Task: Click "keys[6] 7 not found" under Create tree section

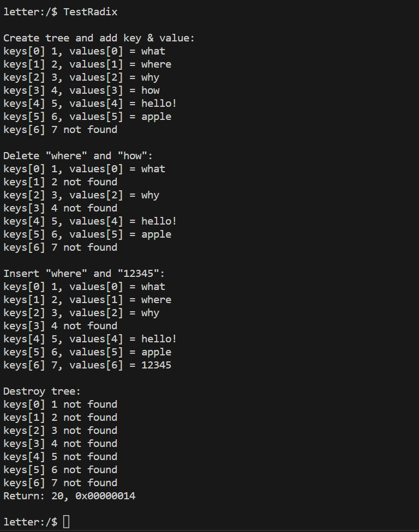Action: tap(60, 130)
